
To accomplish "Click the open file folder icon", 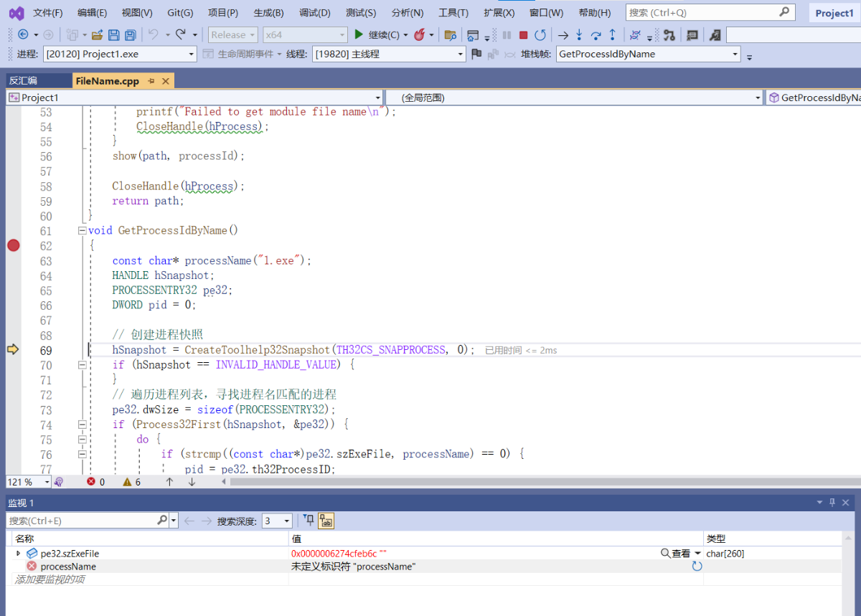I will pyautogui.click(x=98, y=34).
